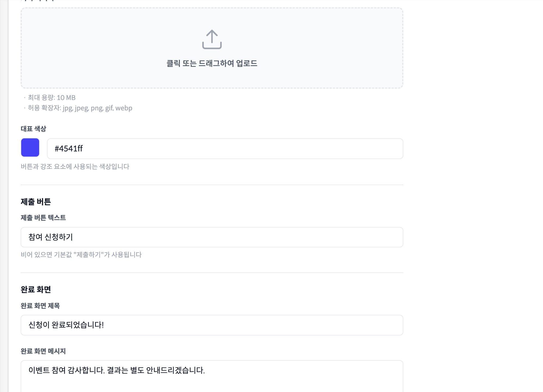Click the divider line above 완료 화면 heading
Viewport: 543px width, 392px height.
212,273
